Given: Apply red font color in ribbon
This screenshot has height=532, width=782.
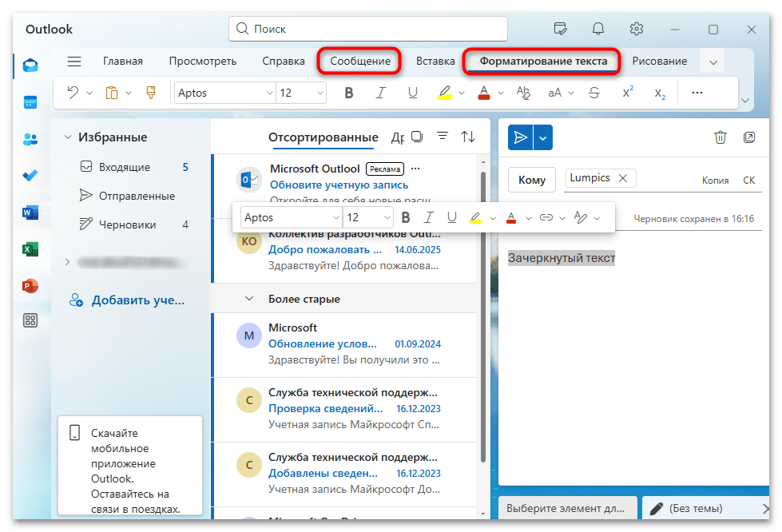Looking at the screenshot, I should click(484, 93).
